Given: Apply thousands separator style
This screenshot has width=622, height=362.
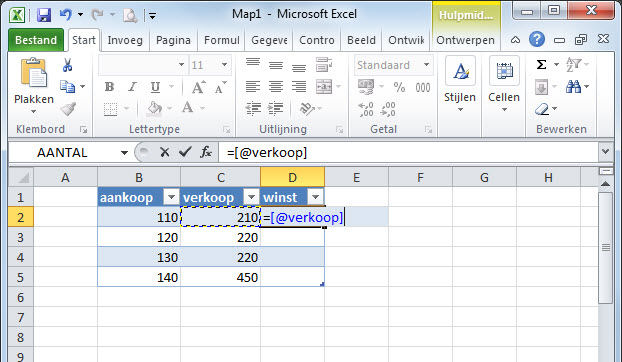Looking at the screenshot, I should pyautogui.click(x=423, y=87).
